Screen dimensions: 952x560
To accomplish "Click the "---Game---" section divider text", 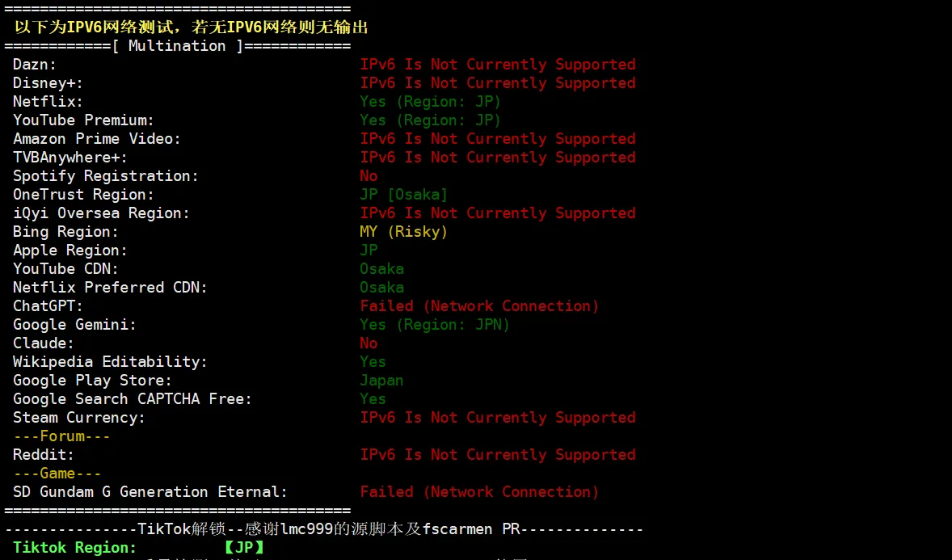I will coord(57,474).
